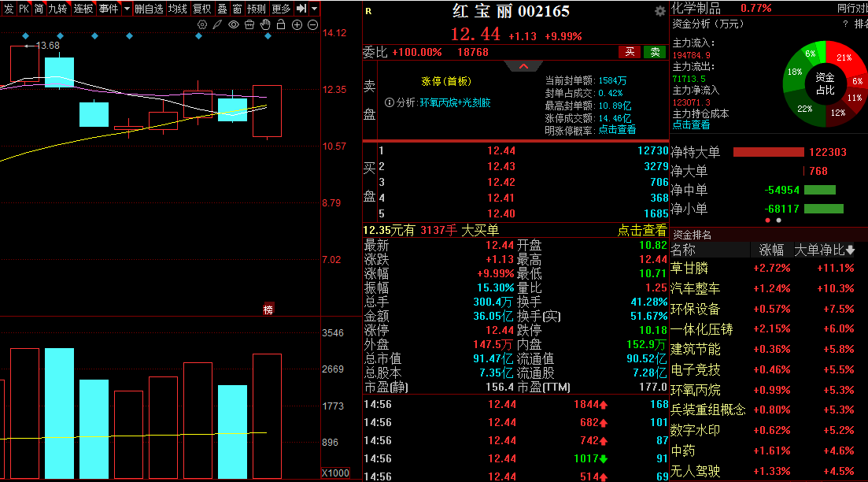868x482 pixels.
Task: Open the 事件 events menu
Action: click(x=109, y=9)
